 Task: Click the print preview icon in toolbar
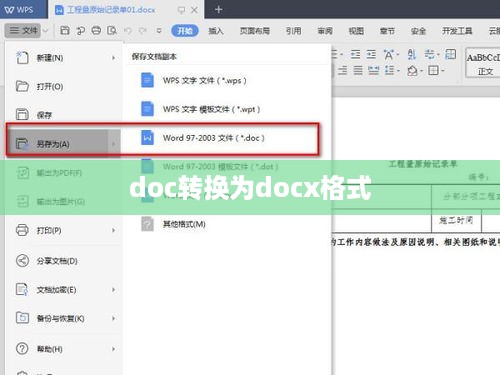[112, 31]
